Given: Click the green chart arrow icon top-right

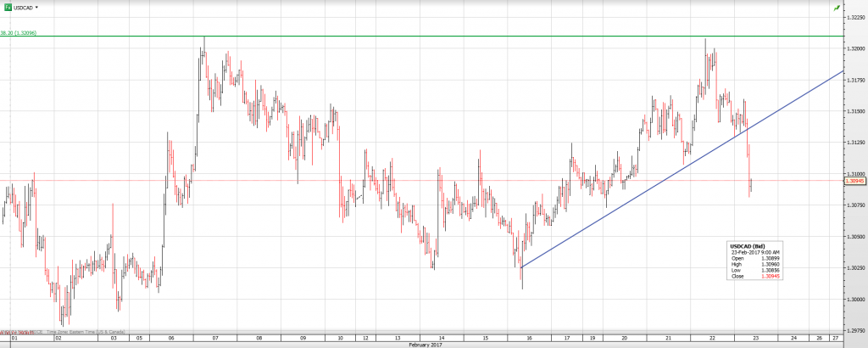Looking at the screenshot, I should 837,7.
